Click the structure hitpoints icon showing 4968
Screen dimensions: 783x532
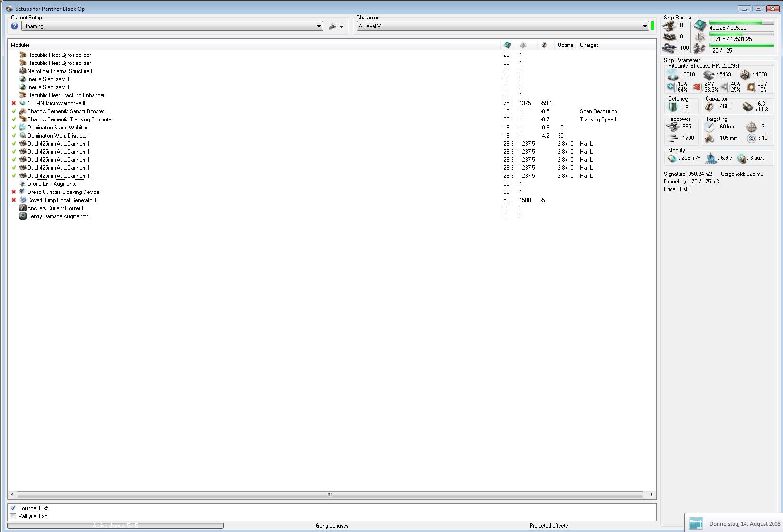coord(745,75)
